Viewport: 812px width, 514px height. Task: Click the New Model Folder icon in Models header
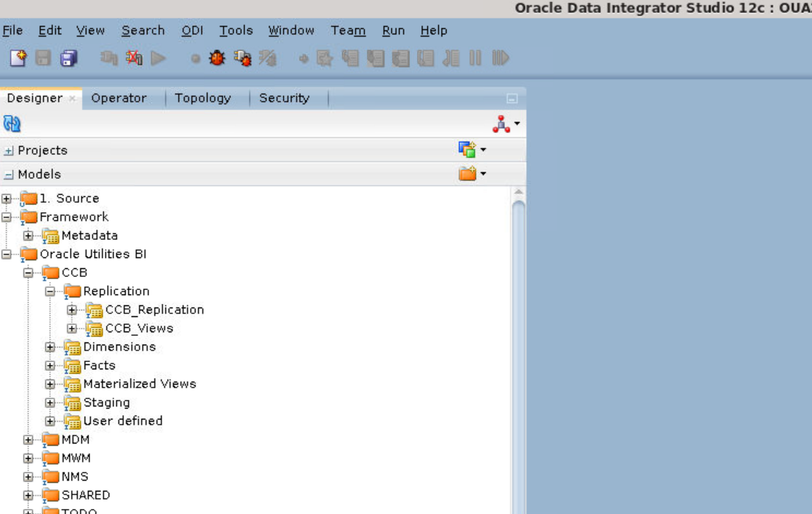click(467, 174)
